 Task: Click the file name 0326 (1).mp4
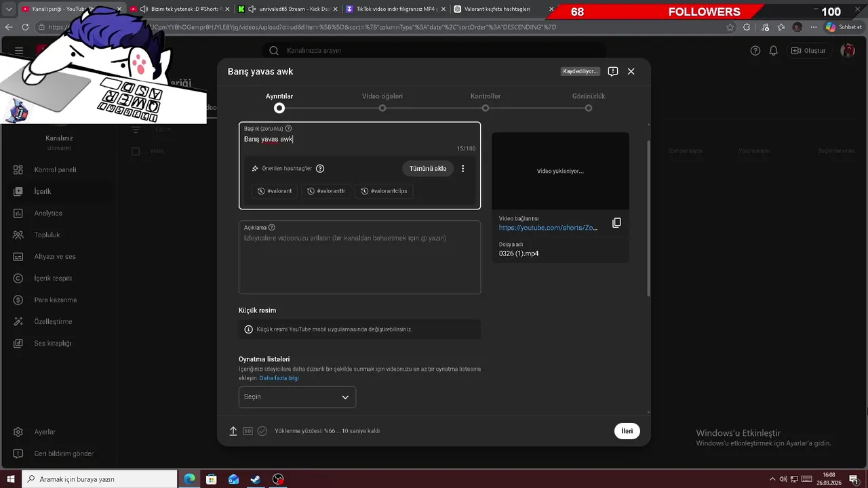[519, 253]
